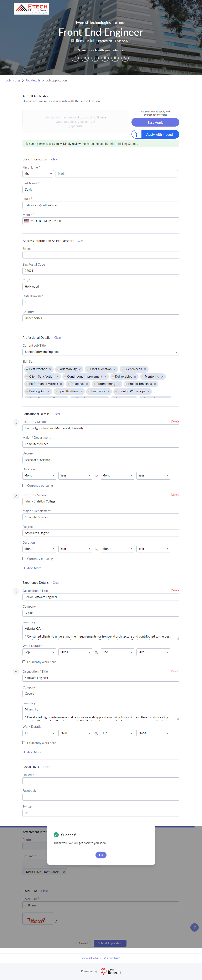Remove the attached Mark_Davis resume file
Image resolution: width=202 pixels, height=980 pixels.
(64, 872)
